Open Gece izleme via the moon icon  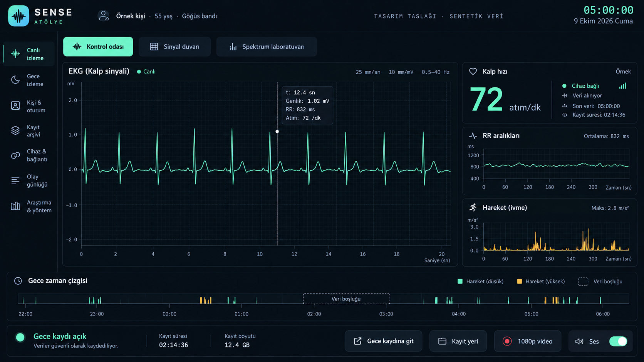(x=15, y=80)
